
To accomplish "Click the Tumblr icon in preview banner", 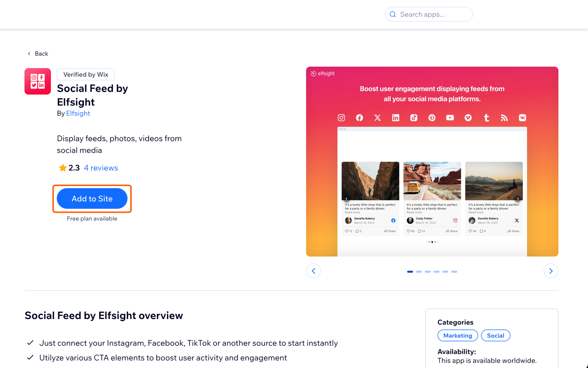I will click(486, 118).
